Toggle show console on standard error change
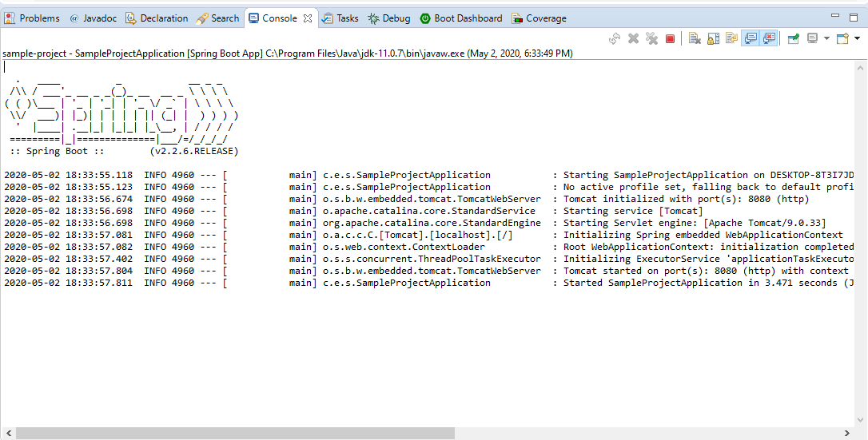The image size is (868, 440). (770, 38)
